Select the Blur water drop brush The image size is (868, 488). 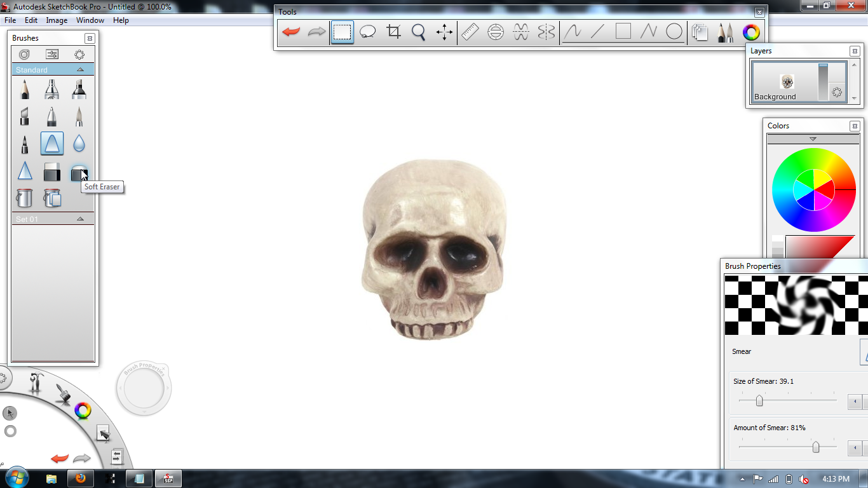tap(79, 144)
